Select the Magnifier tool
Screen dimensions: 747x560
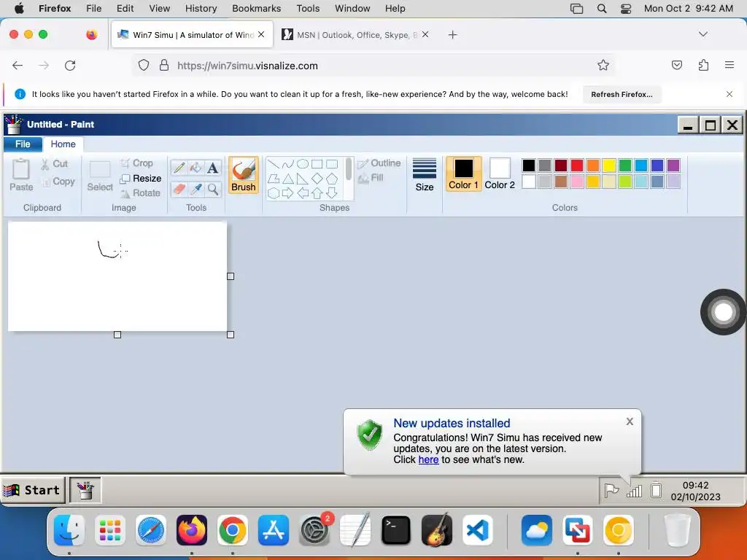click(213, 189)
